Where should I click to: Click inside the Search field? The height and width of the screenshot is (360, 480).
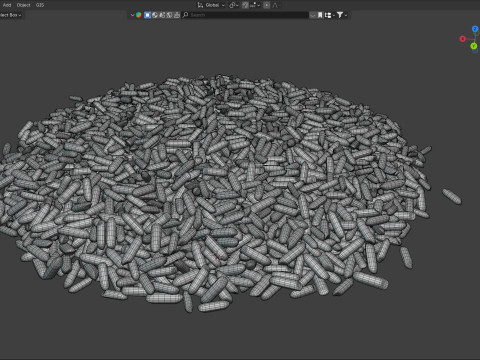coord(246,15)
